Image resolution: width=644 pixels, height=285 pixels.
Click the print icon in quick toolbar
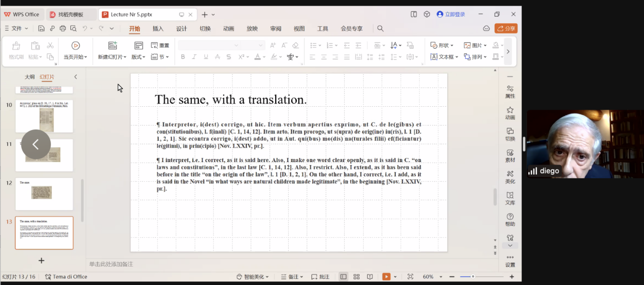pos(63,28)
